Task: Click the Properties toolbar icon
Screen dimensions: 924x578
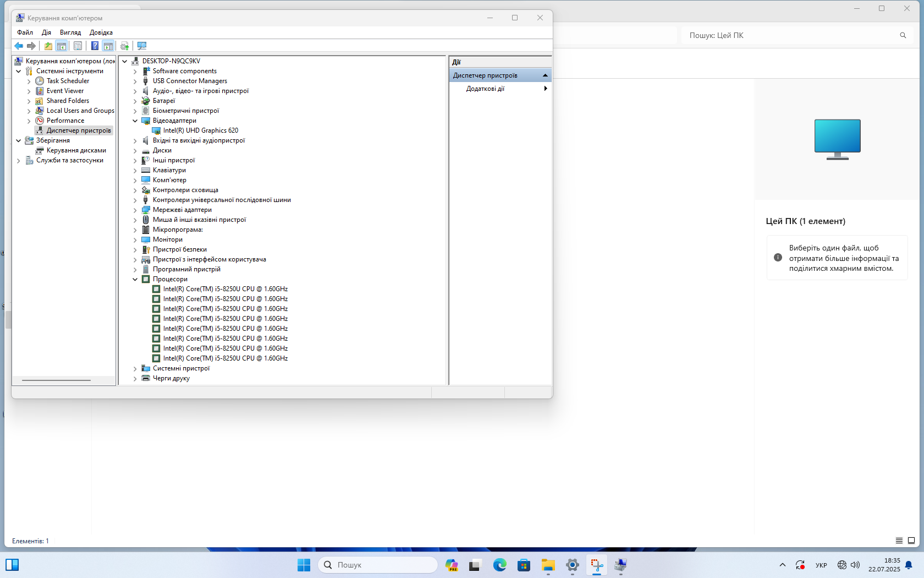Action: click(78, 46)
